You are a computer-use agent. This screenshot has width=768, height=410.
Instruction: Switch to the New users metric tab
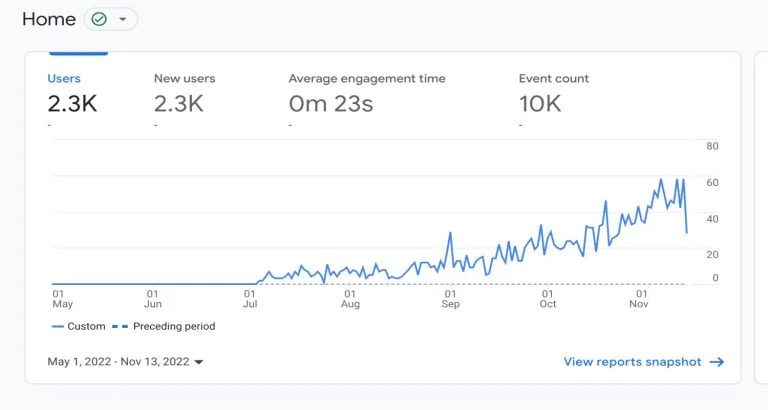pyautogui.click(x=184, y=78)
